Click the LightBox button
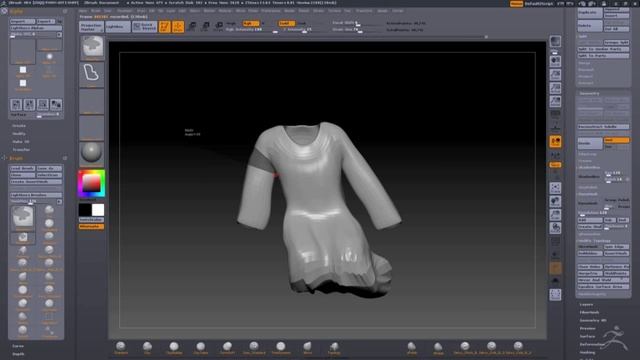 coord(118,27)
